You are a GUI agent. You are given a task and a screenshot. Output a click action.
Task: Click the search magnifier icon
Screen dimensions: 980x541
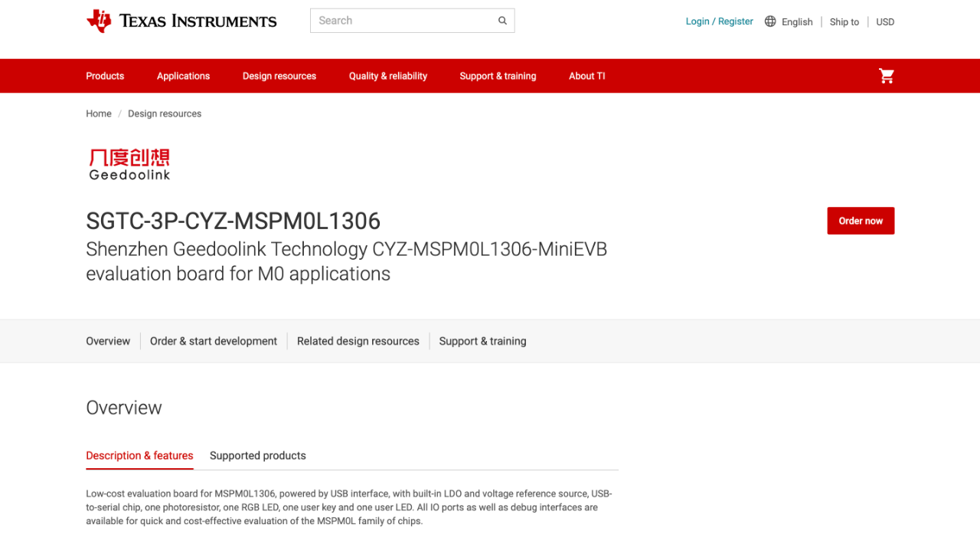pos(503,21)
